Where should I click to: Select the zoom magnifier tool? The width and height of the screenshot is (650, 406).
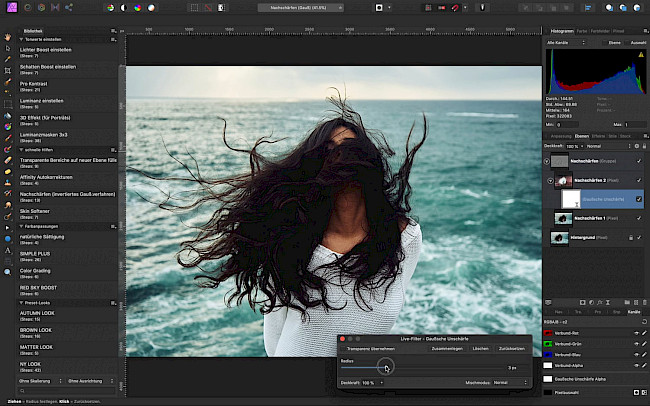click(8, 271)
